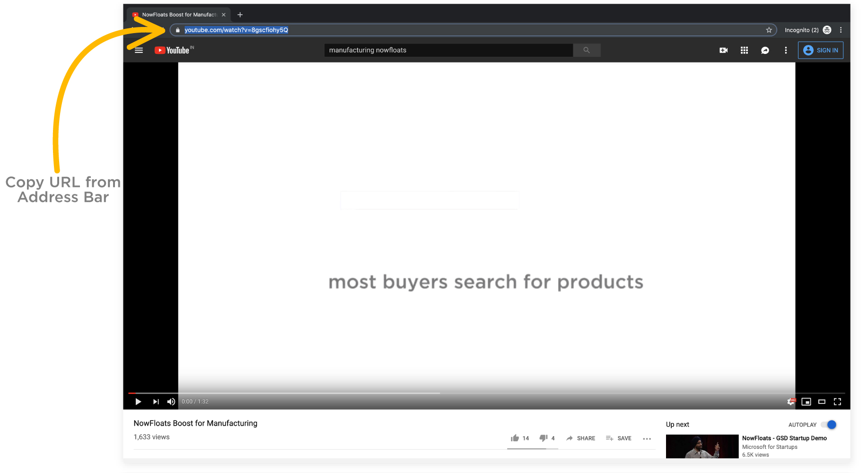Open NowFloats GSD Startup Demo thumbnail

pyautogui.click(x=702, y=446)
